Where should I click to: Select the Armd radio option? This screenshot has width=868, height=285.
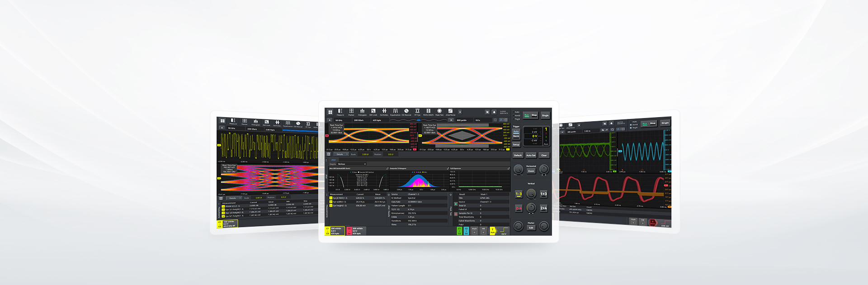(516, 115)
